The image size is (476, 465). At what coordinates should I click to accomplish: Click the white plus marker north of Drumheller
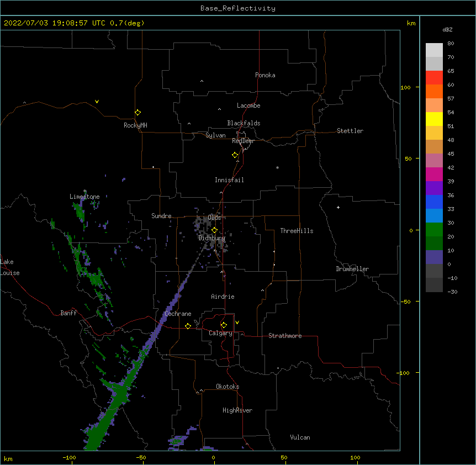(x=338, y=207)
